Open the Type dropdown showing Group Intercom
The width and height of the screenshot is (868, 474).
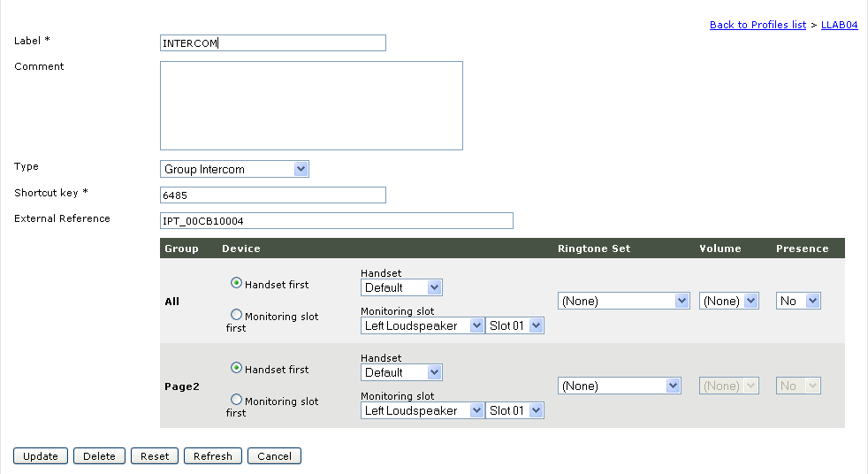235,169
